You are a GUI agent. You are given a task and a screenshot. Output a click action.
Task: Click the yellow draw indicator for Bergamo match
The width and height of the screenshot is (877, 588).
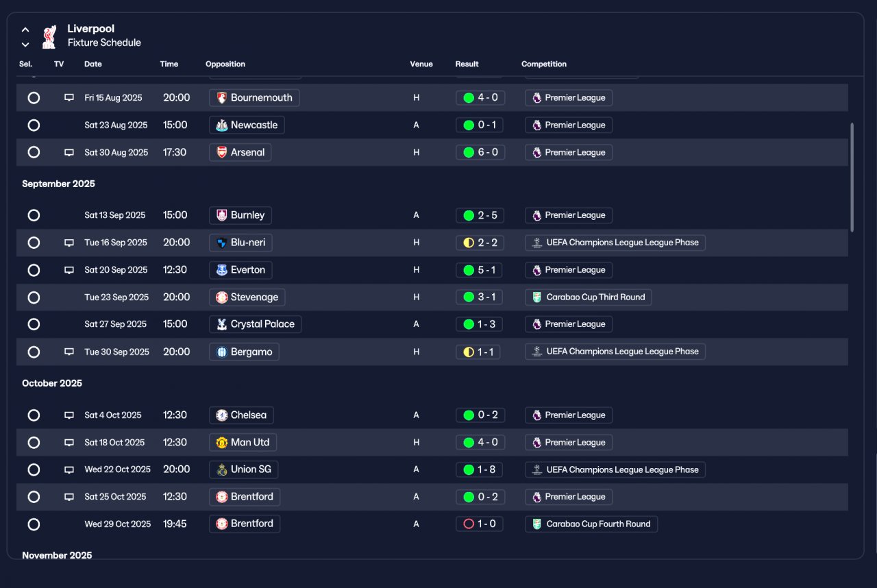coord(469,352)
